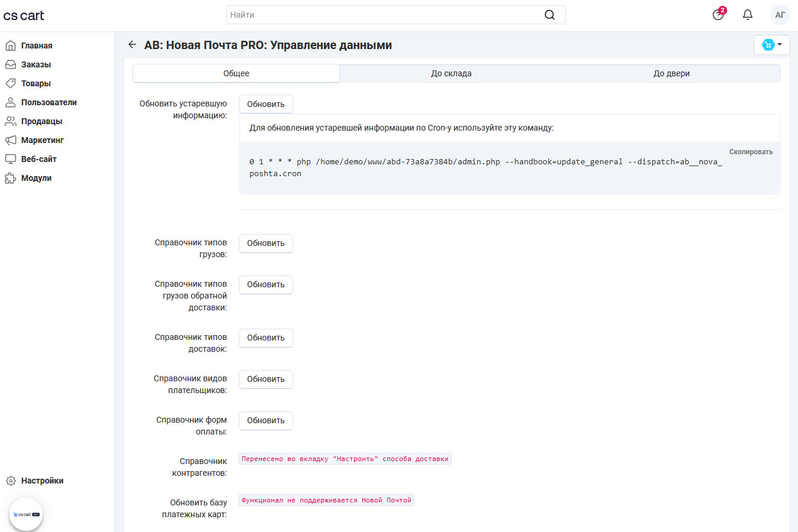Select the Общее tab

click(236, 73)
